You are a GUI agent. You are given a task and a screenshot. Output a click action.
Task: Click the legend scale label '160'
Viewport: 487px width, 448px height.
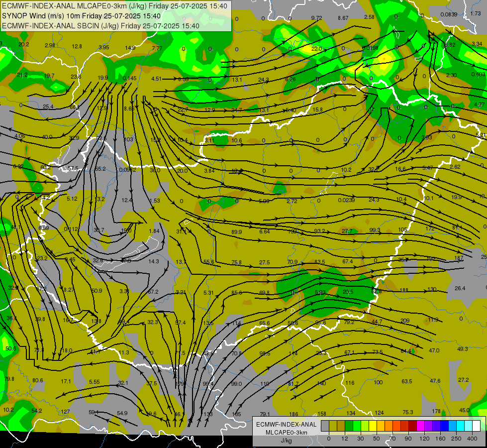coord(440,439)
